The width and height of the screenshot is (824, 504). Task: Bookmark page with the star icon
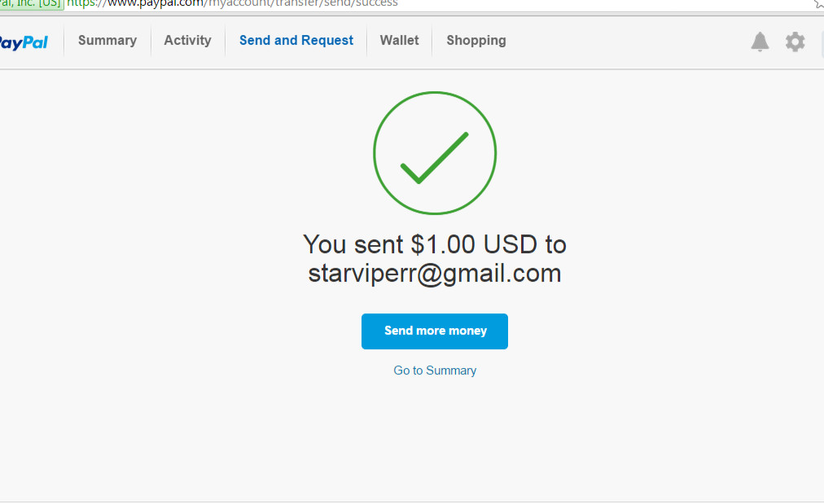click(x=819, y=4)
